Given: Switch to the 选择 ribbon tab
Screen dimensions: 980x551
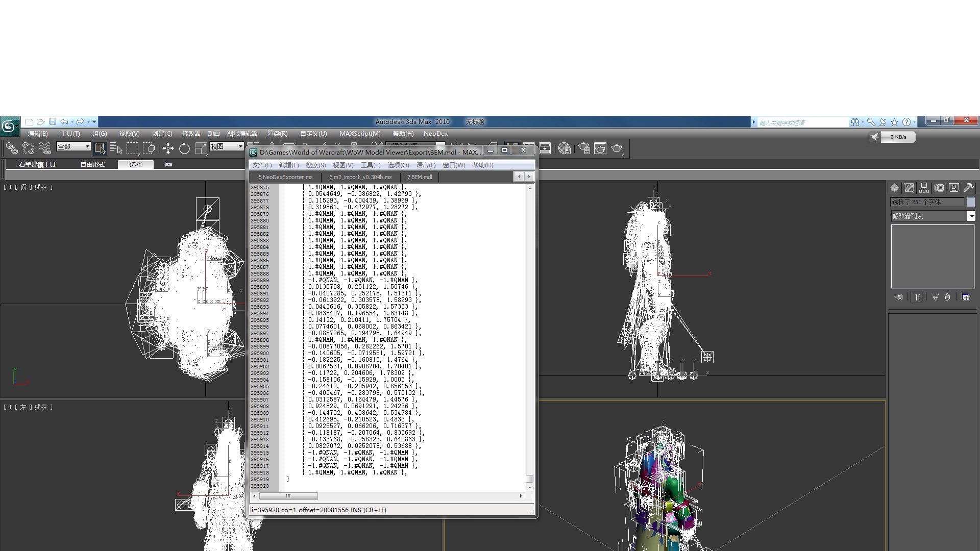Looking at the screenshot, I should click(136, 164).
